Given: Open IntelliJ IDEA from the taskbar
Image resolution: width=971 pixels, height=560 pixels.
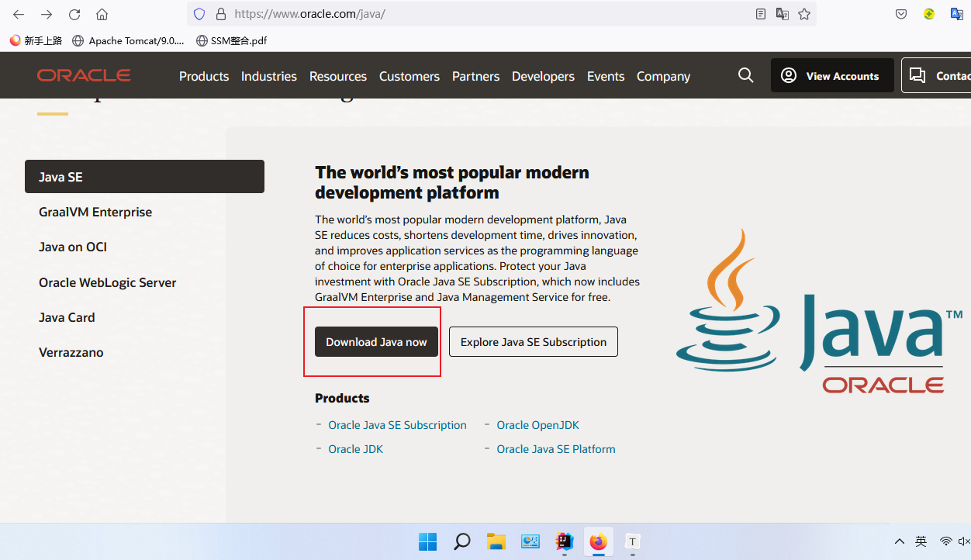Looking at the screenshot, I should [x=564, y=541].
